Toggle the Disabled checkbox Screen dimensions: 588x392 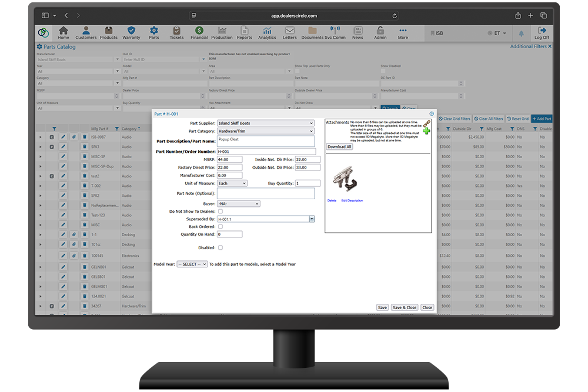220,247
